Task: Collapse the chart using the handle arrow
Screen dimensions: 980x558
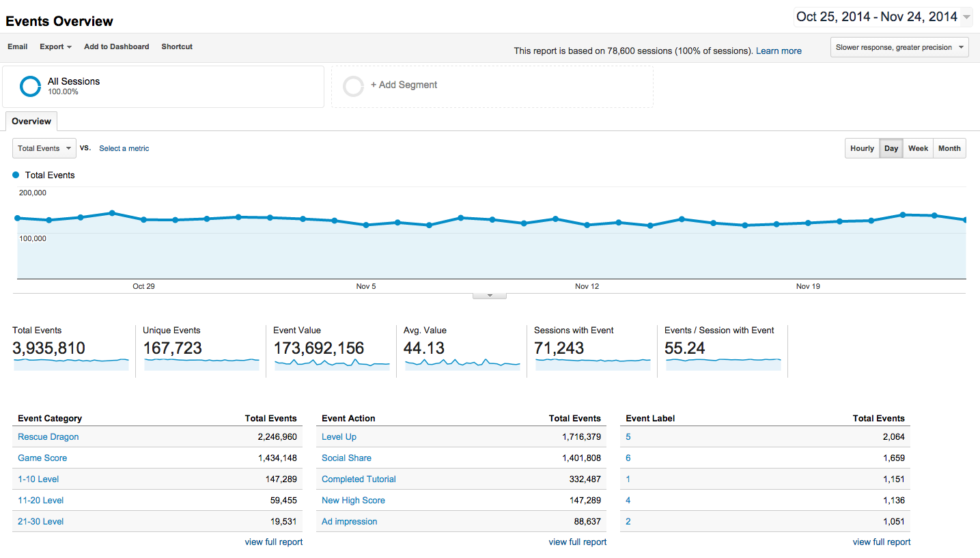Action: [490, 296]
